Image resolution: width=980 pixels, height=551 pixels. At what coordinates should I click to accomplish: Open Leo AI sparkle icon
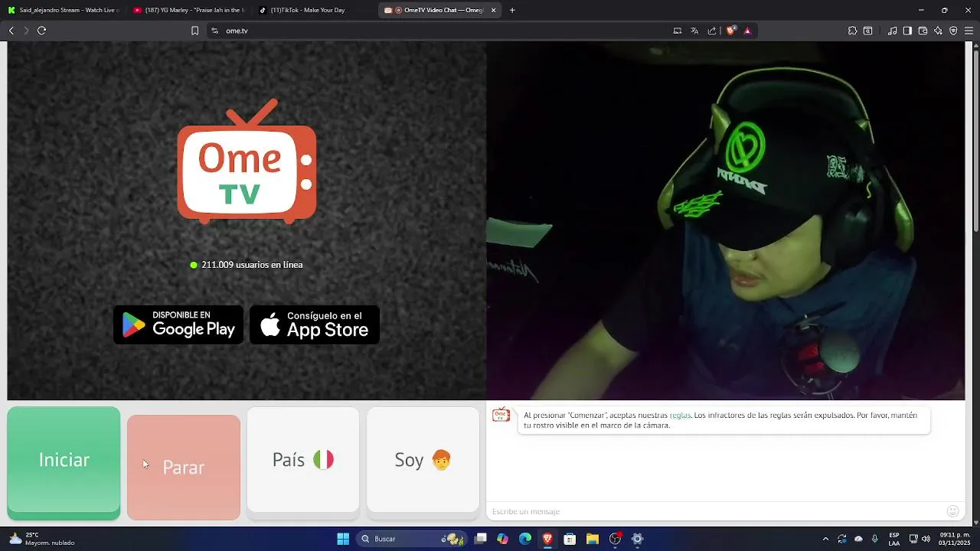938,31
